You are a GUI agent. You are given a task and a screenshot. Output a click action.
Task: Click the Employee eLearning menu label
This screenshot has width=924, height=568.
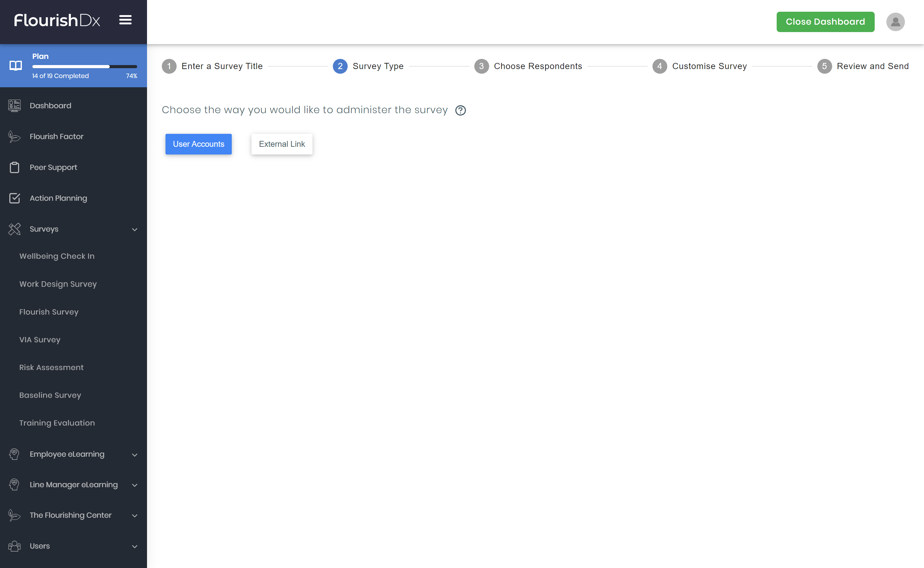(67, 454)
